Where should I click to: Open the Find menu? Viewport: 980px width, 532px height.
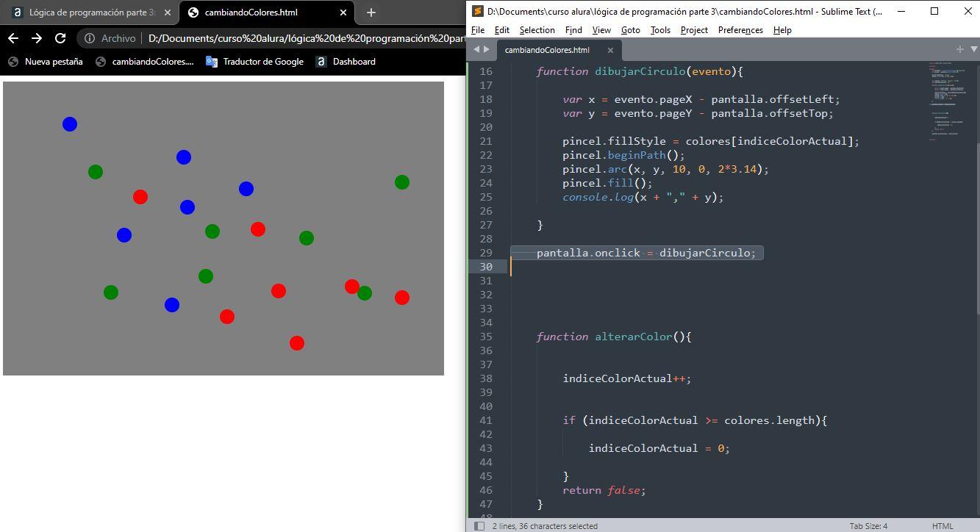coord(573,30)
